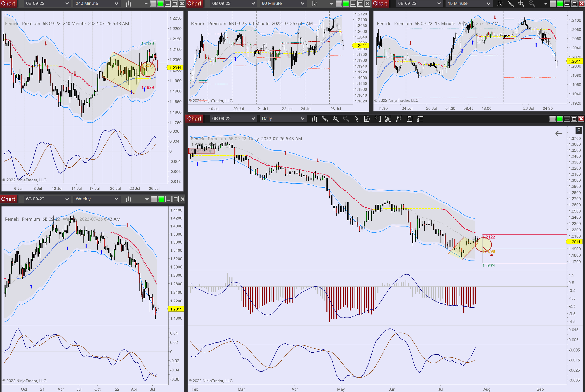Image resolution: width=585 pixels, height=392 pixels.
Task: Toggle green link button on 240 Minute chart
Action: pos(161,4)
